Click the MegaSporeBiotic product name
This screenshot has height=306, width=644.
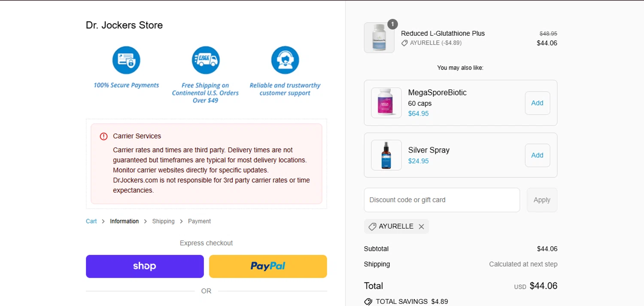point(437,92)
